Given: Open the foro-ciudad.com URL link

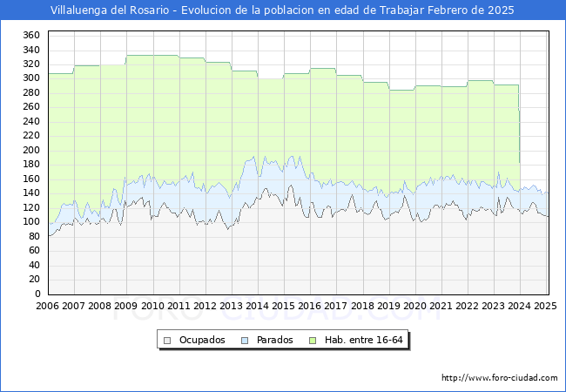Looking at the screenshot, I should point(500,378).
